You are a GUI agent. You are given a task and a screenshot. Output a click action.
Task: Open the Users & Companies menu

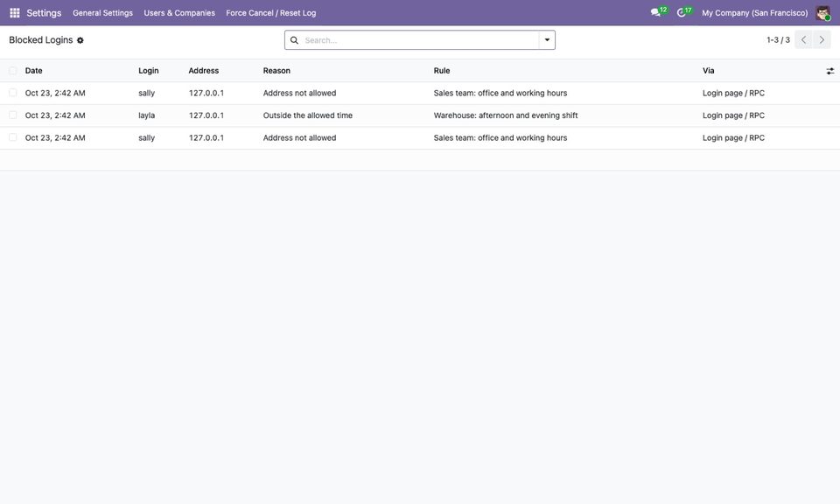pyautogui.click(x=179, y=13)
